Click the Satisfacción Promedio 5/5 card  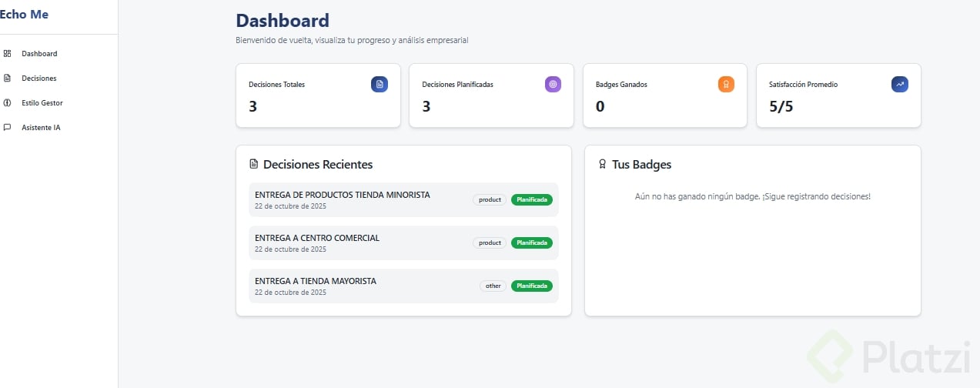[838, 95]
